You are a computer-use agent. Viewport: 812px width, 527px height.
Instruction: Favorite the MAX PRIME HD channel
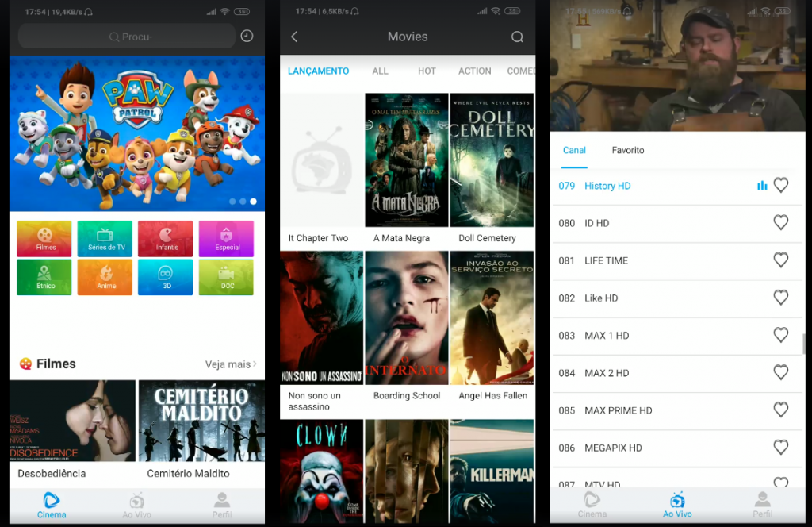[x=781, y=410]
